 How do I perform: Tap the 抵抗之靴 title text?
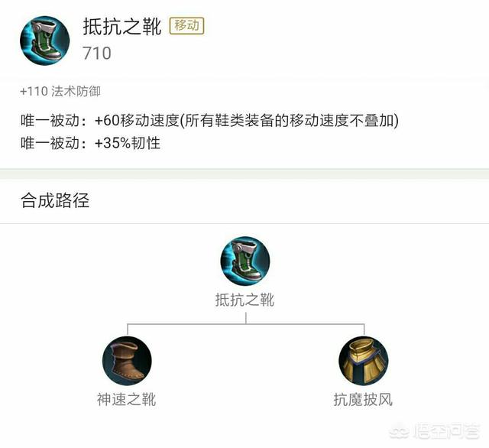[122, 26]
